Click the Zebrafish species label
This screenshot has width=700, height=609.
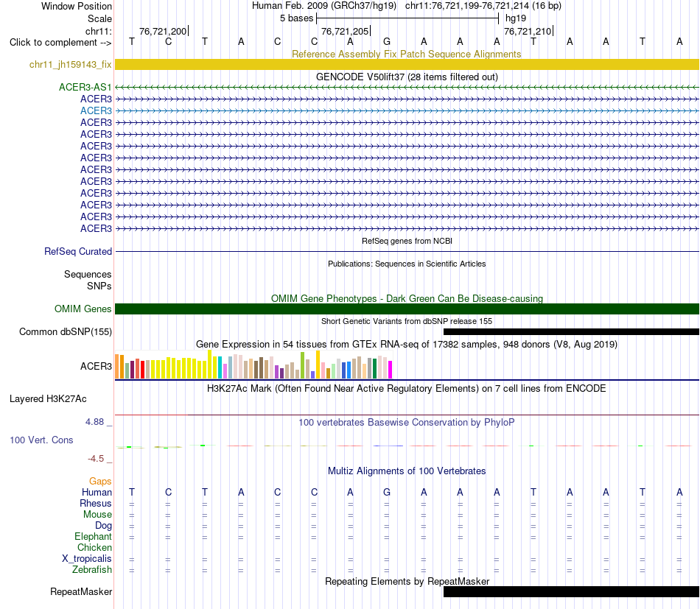[92, 570]
